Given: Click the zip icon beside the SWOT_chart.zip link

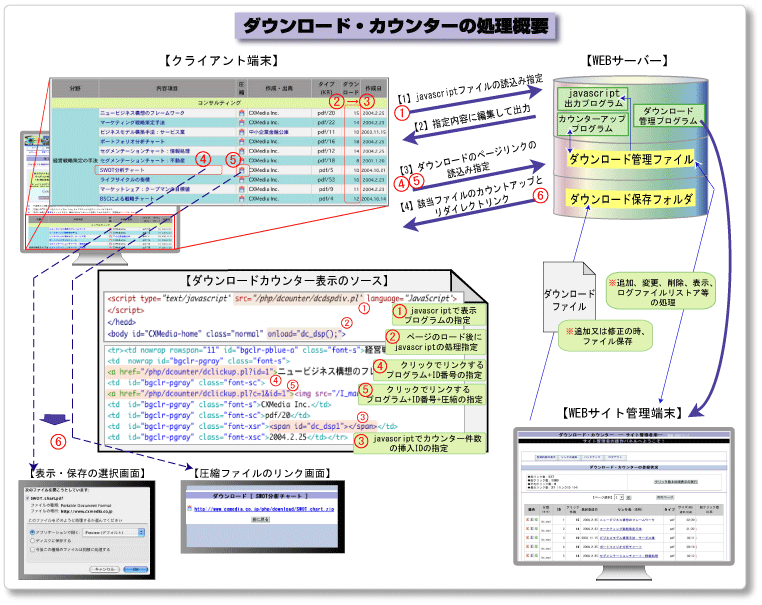Looking at the screenshot, I should click(x=189, y=508).
